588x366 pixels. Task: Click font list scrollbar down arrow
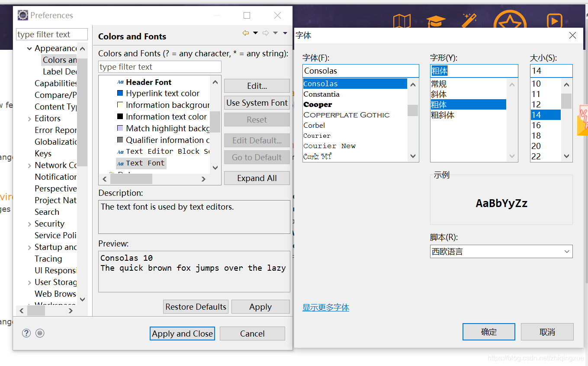pos(413,156)
